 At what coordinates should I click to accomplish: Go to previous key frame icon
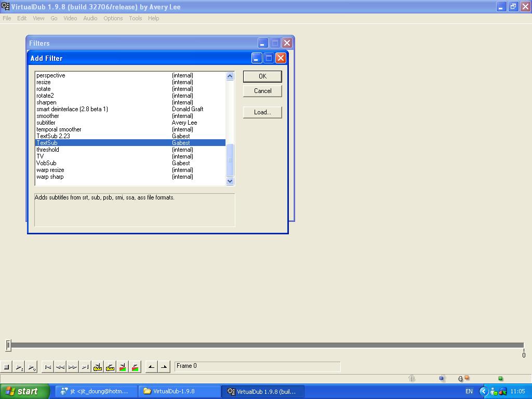[98, 367]
